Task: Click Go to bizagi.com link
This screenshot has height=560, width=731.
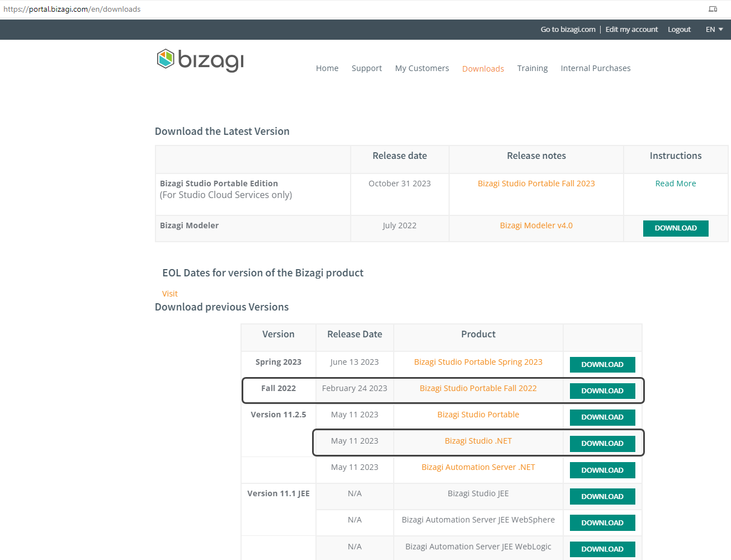Action: 568,30
